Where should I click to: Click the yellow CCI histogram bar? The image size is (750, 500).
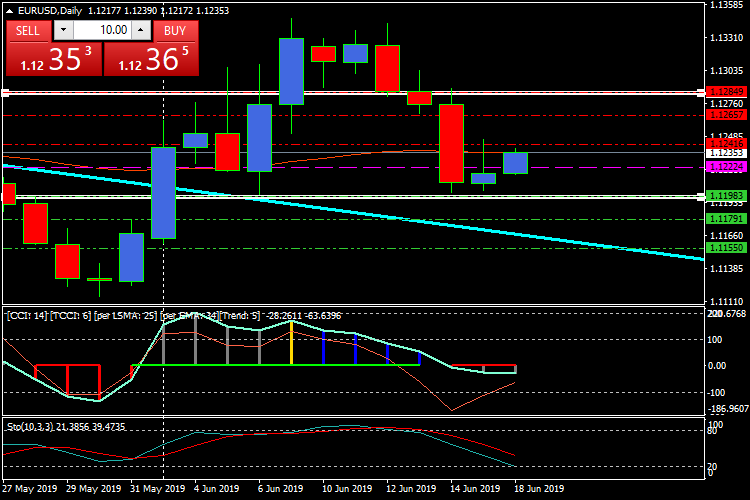pyautogui.click(x=291, y=343)
